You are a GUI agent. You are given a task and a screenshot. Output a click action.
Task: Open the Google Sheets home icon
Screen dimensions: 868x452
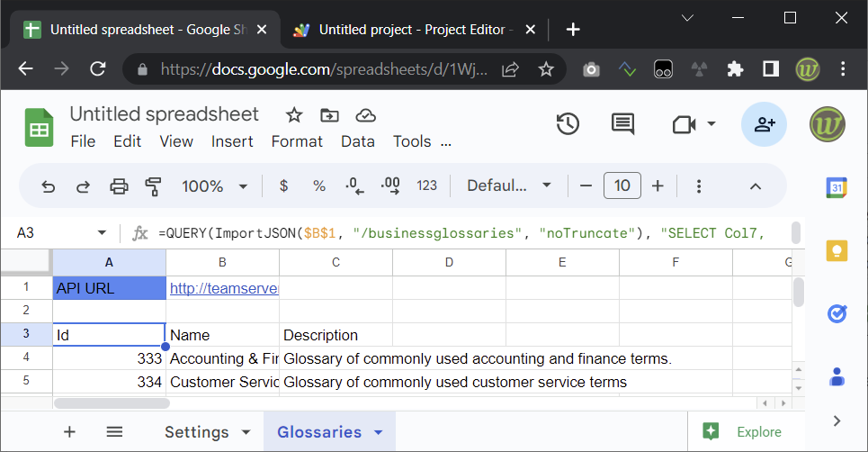pos(40,127)
